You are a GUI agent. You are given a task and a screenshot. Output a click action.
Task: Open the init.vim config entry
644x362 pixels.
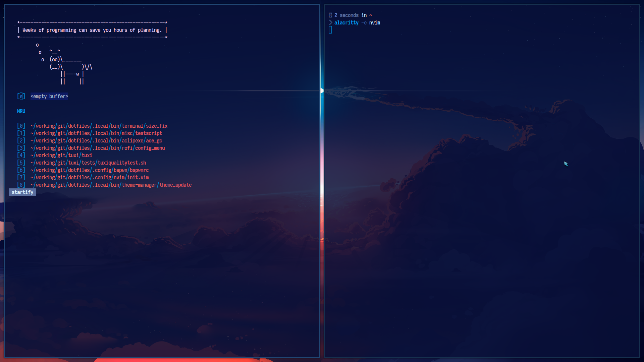90,177
